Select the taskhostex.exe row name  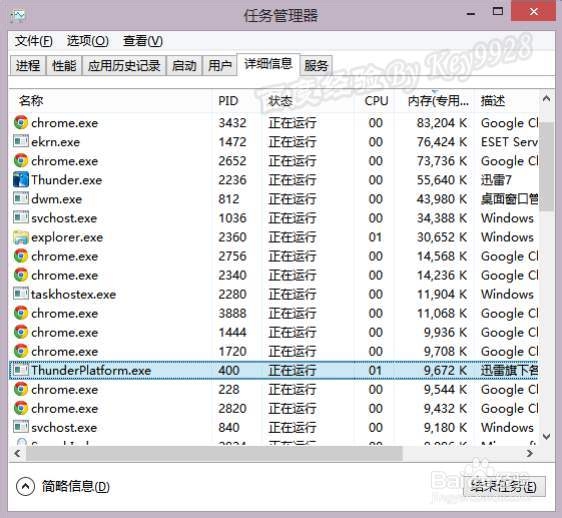[x=73, y=294]
